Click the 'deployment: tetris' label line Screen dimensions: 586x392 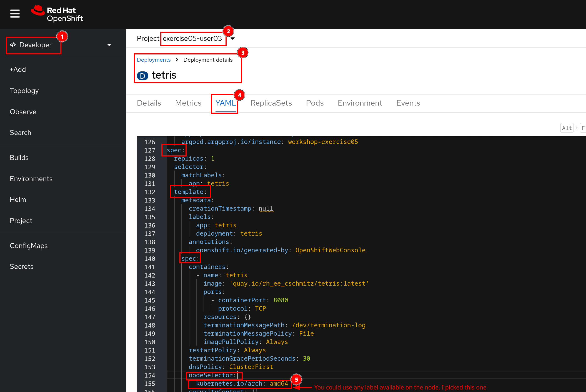(x=229, y=233)
